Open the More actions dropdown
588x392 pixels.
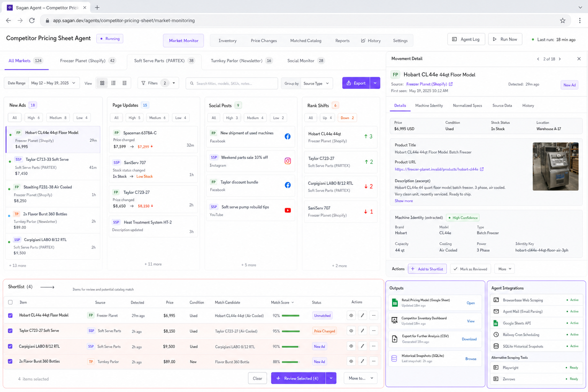pos(505,269)
